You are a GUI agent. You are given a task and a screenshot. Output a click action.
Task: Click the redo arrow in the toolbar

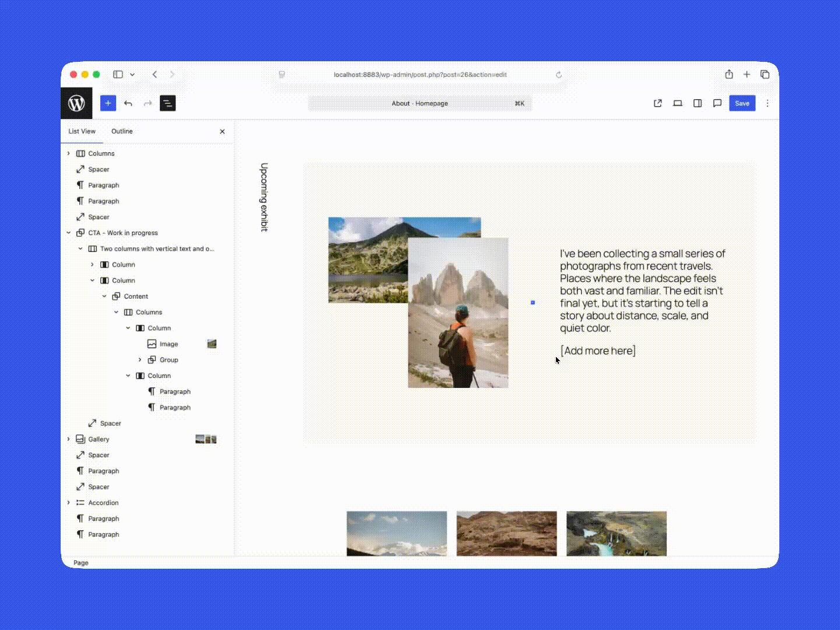tap(148, 103)
